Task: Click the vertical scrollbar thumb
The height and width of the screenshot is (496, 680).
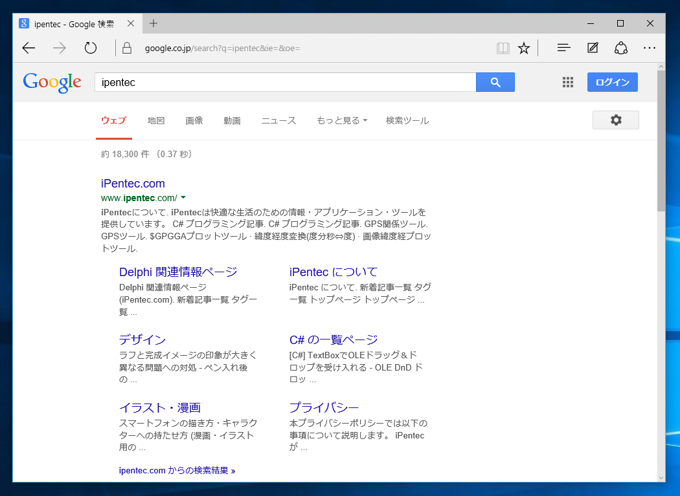Action: [x=661, y=141]
